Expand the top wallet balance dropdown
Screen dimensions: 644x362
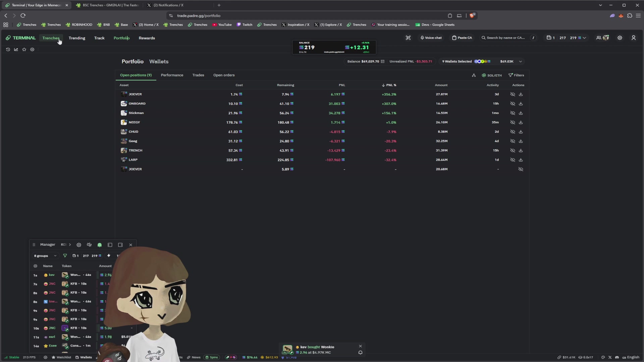(584, 38)
